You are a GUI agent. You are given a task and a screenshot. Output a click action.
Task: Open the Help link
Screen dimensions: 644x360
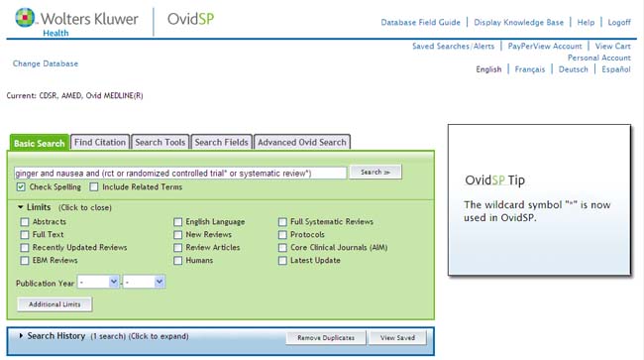coord(586,22)
